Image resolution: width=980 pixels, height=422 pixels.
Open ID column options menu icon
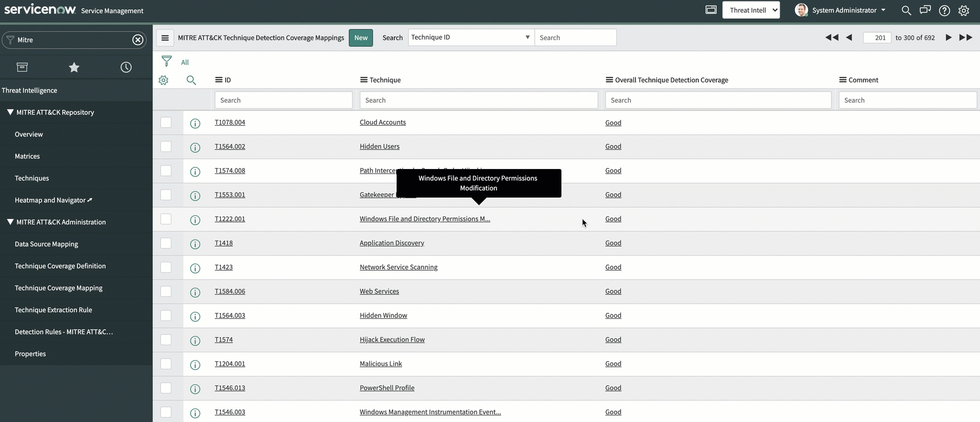(219, 80)
